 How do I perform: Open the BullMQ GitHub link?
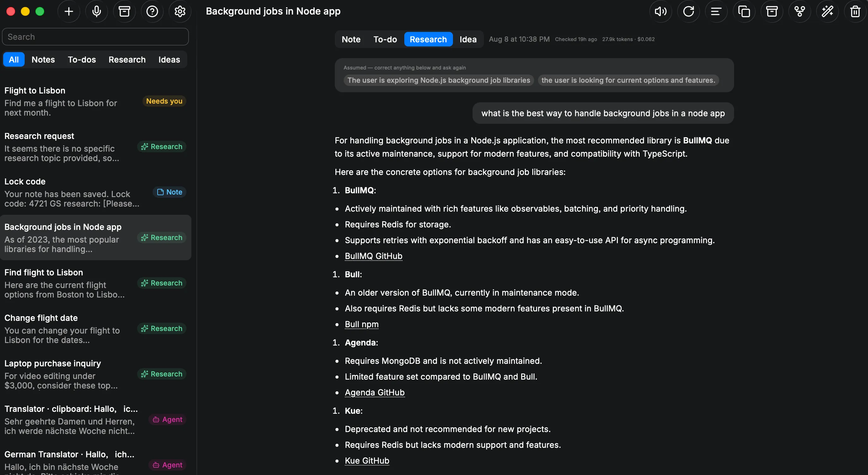coord(373,256)
